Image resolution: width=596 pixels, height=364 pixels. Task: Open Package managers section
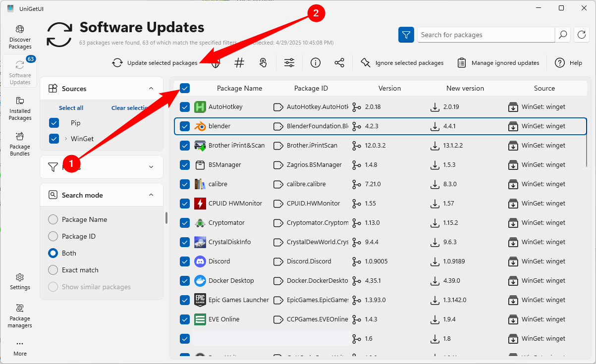[x=20, y=316]
